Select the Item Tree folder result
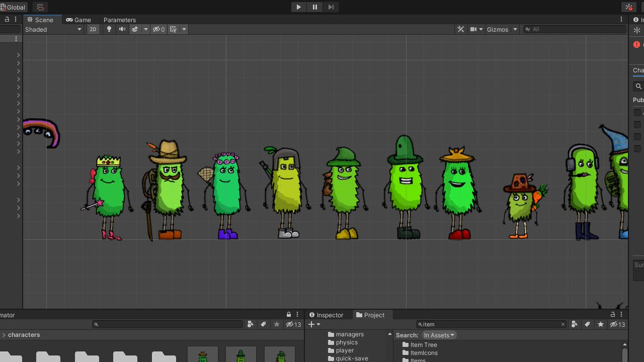Viewport: 644px width, 362px height. (x=419, y=345)
